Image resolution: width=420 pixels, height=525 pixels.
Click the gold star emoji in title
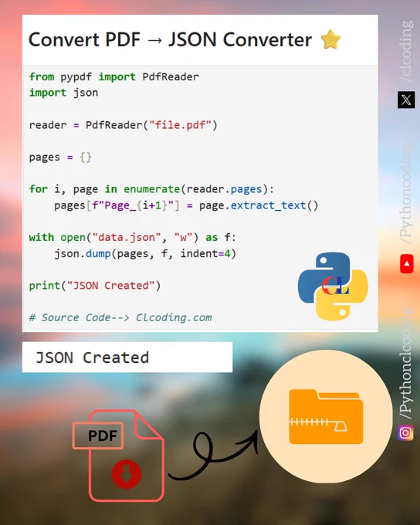330,39
